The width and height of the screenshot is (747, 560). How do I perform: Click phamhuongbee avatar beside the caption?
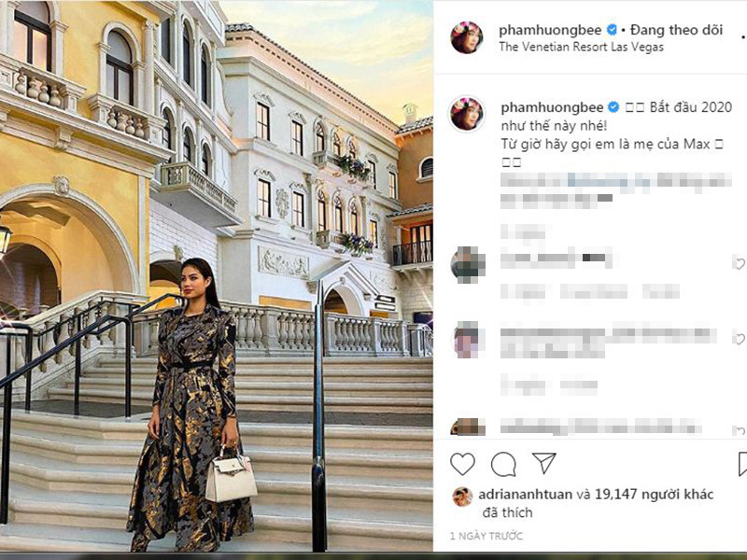[466, 114]
